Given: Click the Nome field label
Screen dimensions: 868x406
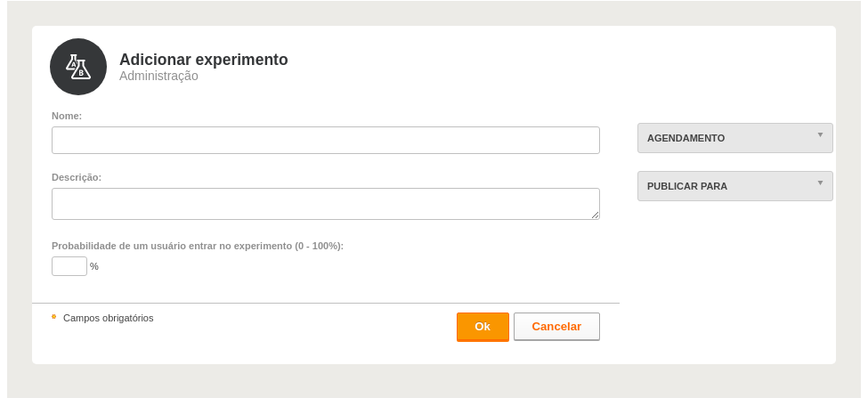Looking at the screenshot, I should pyautogui.click(x=67, y=116).
